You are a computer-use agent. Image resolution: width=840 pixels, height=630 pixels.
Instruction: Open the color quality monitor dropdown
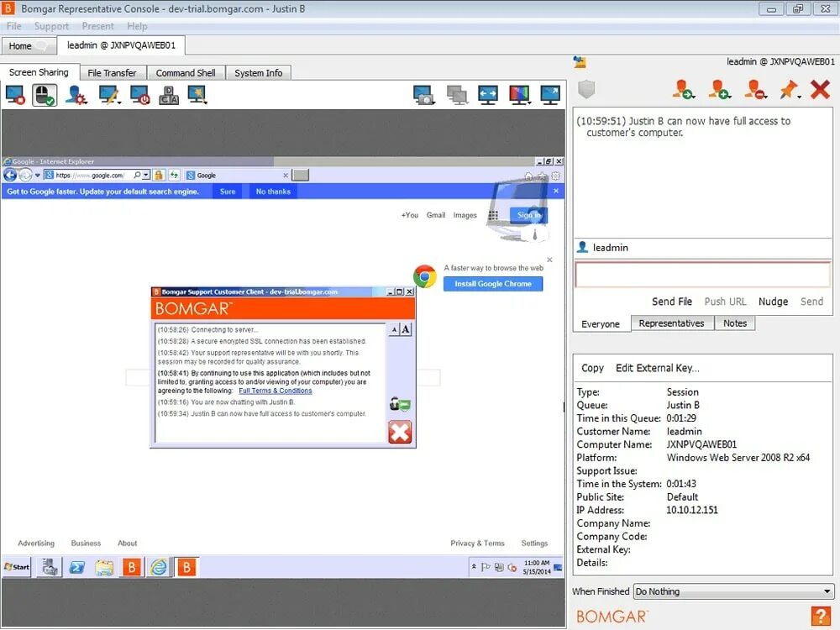(x=520, y=95)
